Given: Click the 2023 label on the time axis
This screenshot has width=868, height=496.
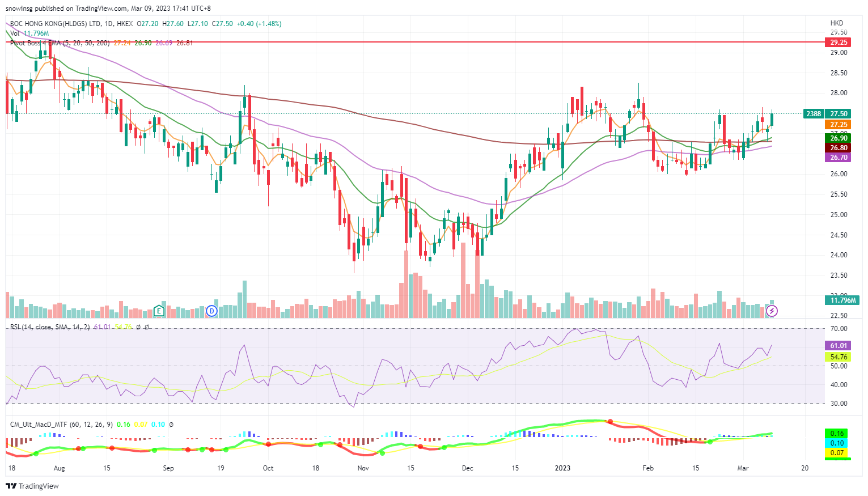Looking at the screenshot, I should 562,468.
